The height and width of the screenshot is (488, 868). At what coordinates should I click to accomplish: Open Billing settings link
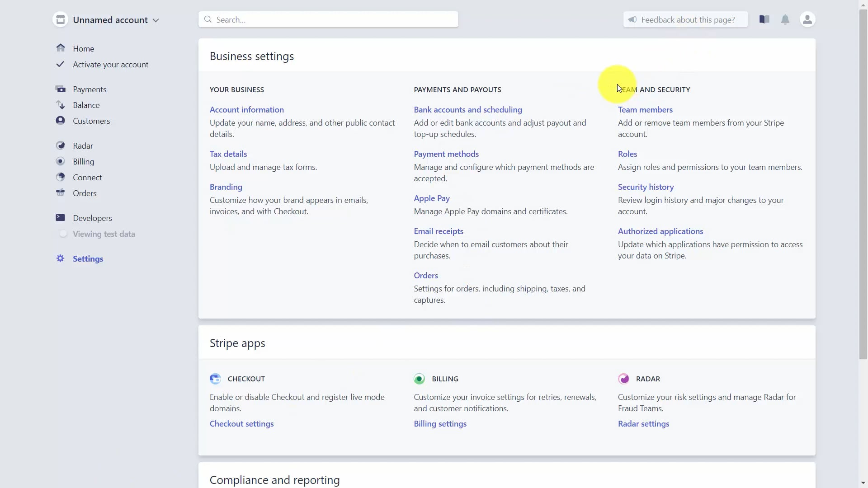tap(440, 423)
